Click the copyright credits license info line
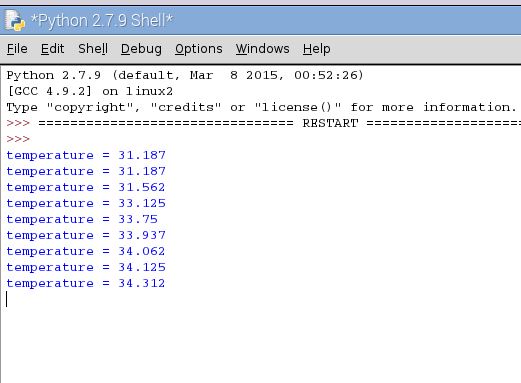The height and width of the screenshot is (383, 521). (x=262, y=107)
